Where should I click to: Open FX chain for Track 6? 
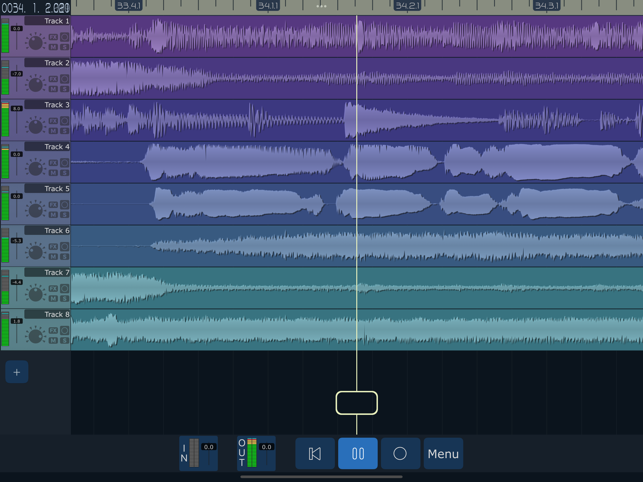pyautogui.click(x=53, y=247)
